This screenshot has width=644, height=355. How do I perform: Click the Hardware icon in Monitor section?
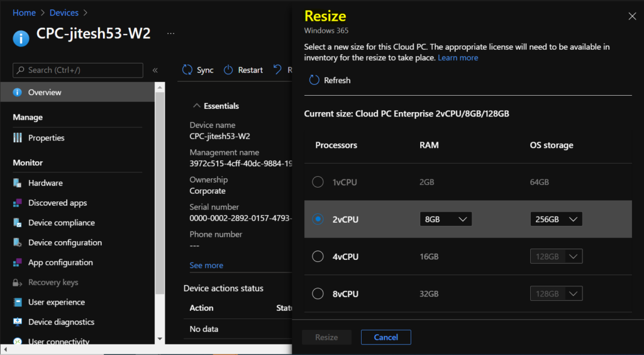(17, 183)
